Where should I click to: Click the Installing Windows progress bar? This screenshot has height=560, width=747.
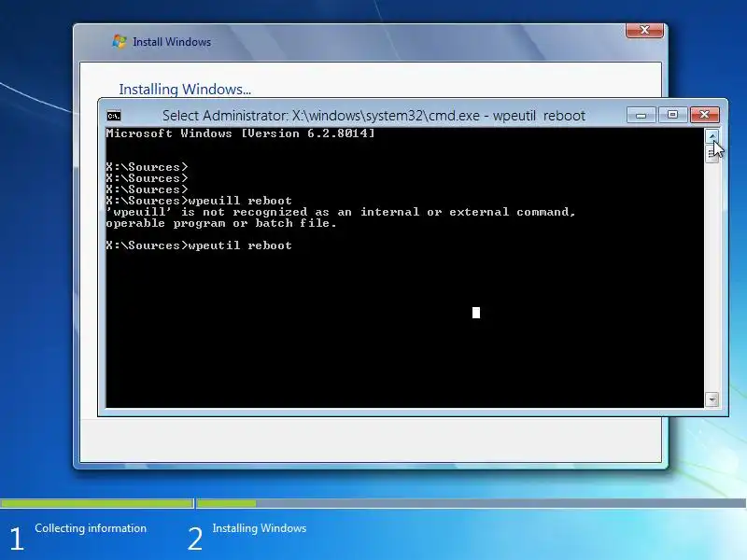[472, 503]
